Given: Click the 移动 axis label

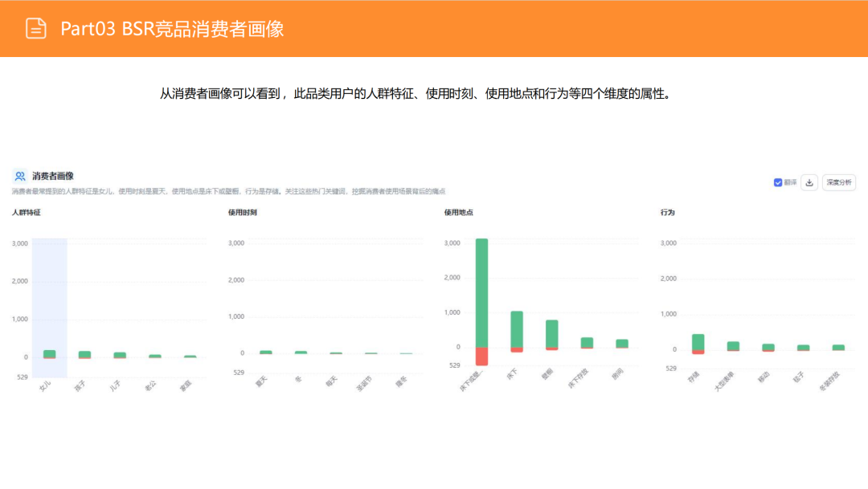Looking at the screenshot, I should (x=764, y=377).
